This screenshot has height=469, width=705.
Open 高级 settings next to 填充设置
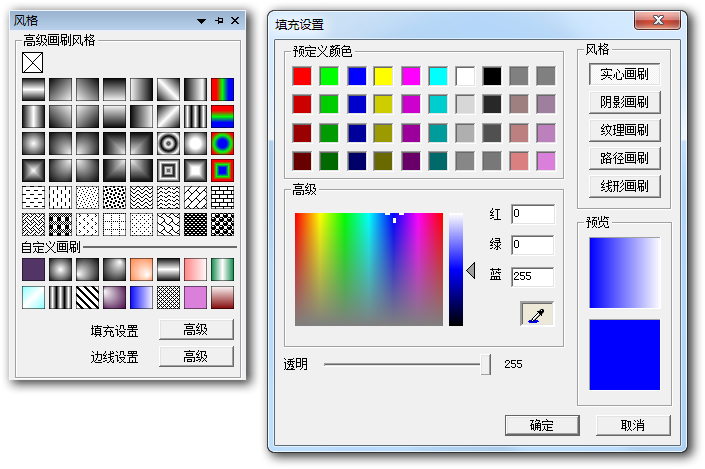click(195, 330)
